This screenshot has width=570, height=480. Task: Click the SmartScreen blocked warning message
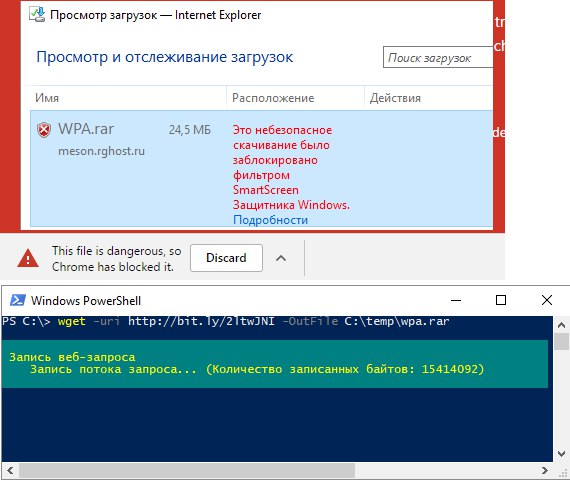[x=291, y=168]
